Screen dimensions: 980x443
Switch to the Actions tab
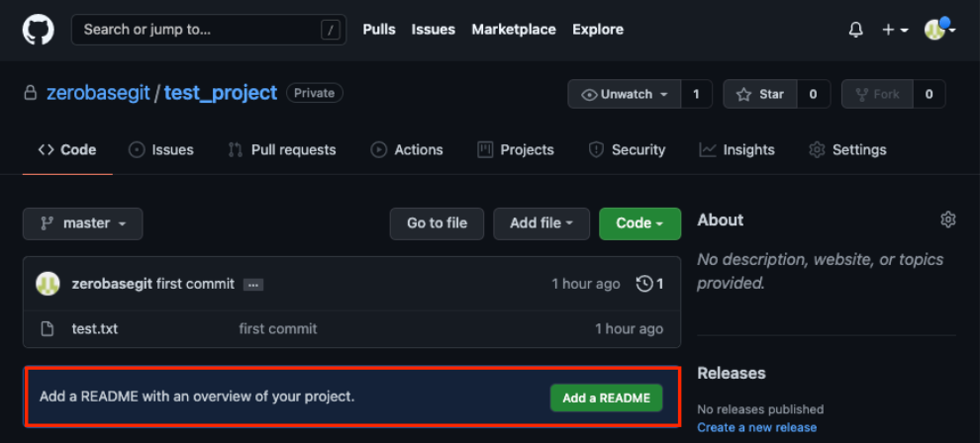point(407,149)
